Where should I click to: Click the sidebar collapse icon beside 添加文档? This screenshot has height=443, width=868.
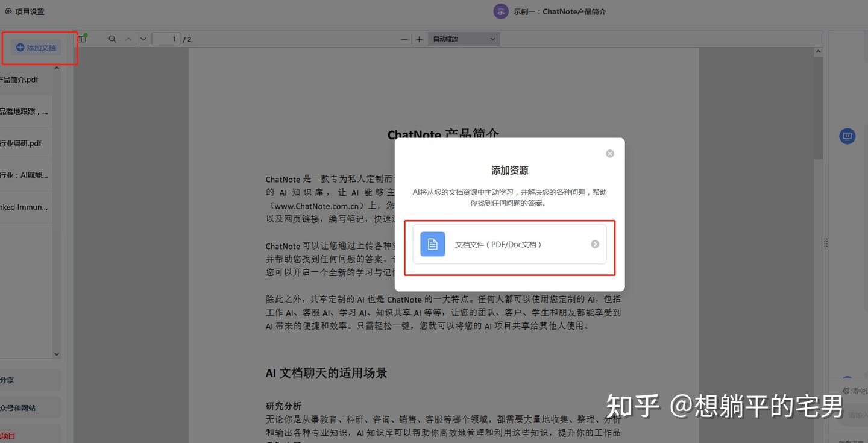[56, 67]
